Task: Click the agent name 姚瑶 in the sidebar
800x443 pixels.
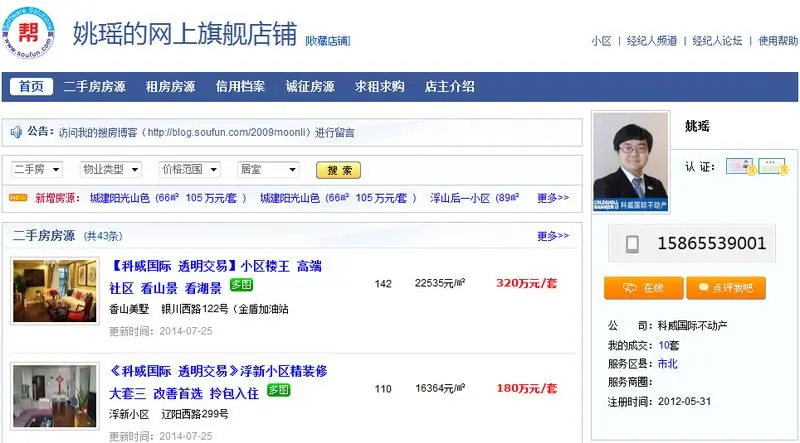Action: 697,126
